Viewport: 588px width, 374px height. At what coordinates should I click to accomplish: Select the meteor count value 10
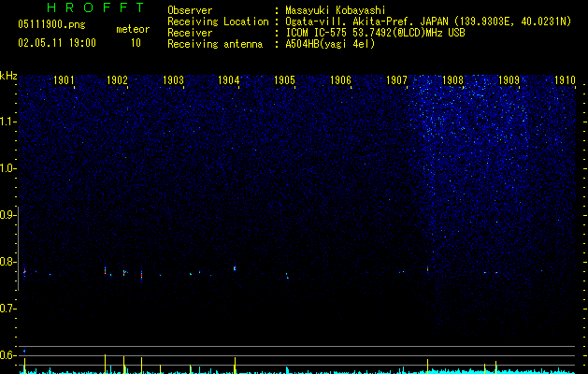click(x=136, y=43)
